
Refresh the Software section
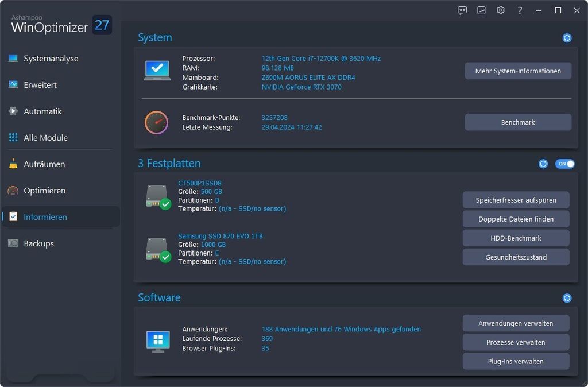point(567,298)
